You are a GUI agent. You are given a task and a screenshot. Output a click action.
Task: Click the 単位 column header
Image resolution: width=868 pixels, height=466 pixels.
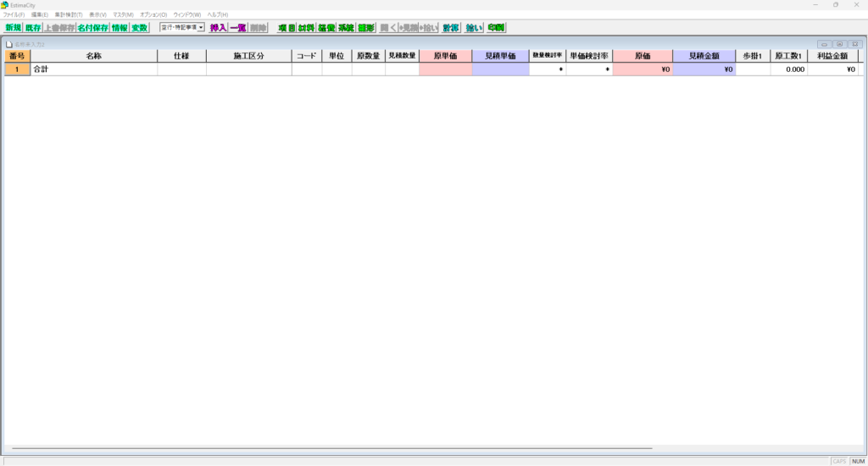pos(337,56)
